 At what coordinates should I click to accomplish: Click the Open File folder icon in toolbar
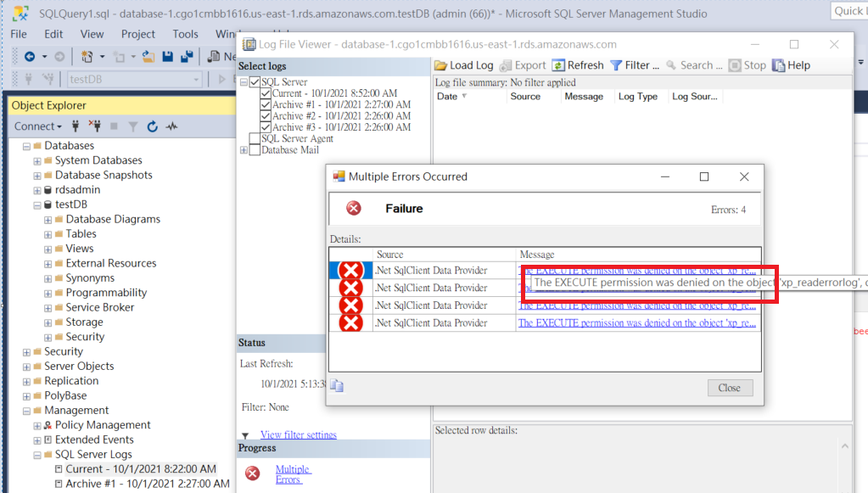pos(148,57)
